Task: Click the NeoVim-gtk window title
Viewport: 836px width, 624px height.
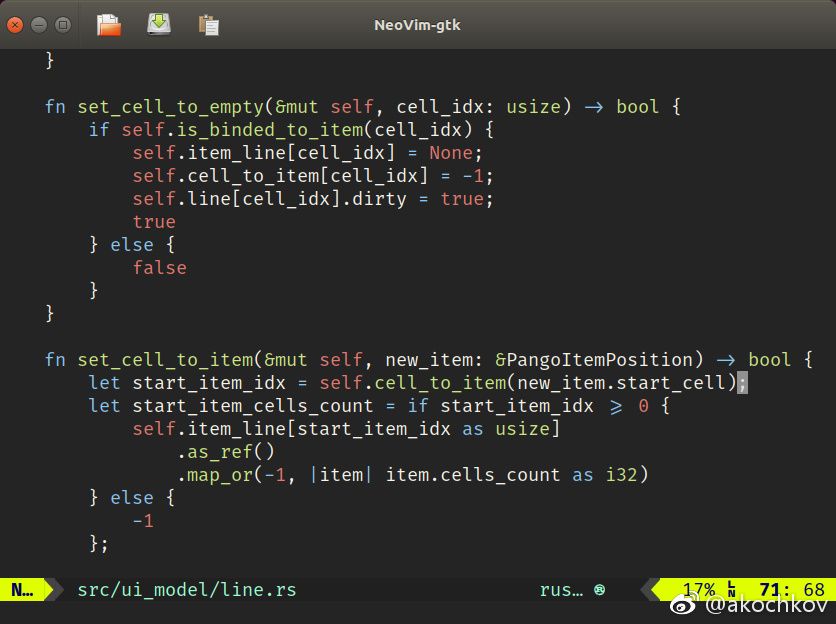Action: tap(417, 25)
